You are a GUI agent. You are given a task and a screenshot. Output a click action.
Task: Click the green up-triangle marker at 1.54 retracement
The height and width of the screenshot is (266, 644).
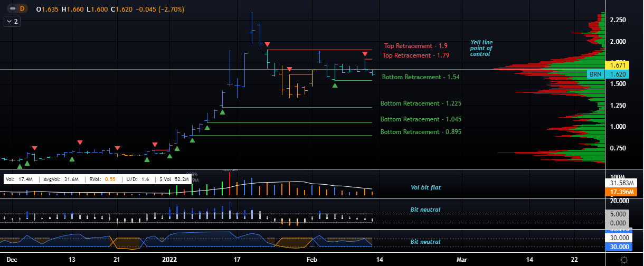click(335, 85)
